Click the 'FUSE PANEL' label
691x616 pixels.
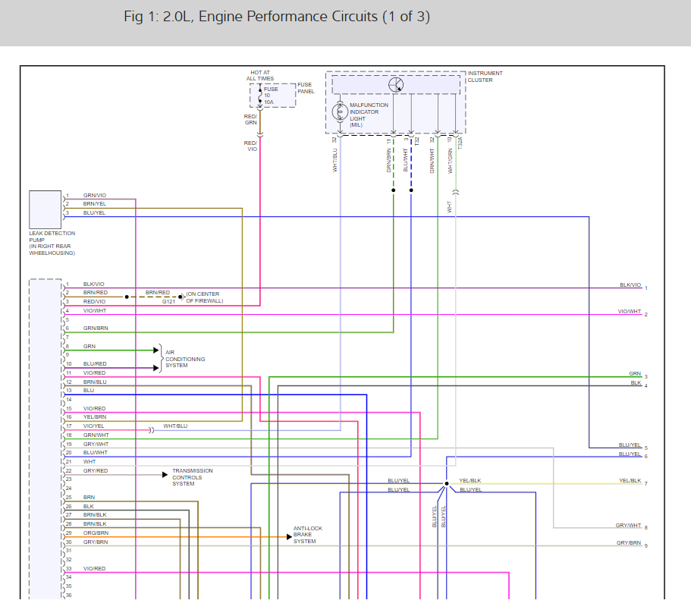[x=306, y=88]
